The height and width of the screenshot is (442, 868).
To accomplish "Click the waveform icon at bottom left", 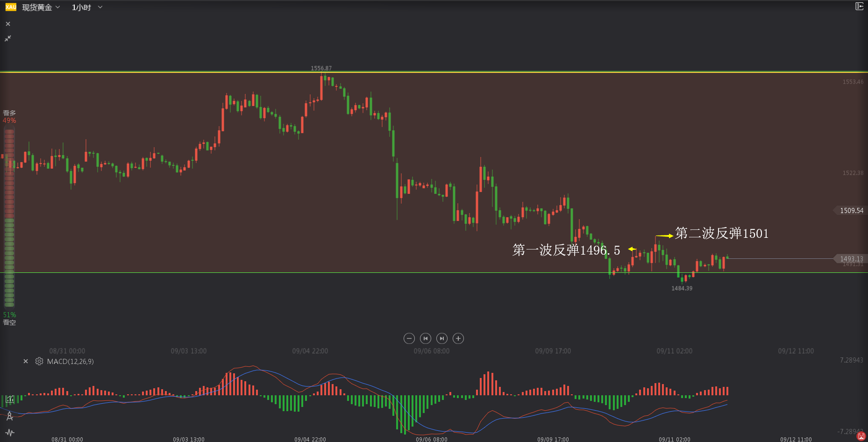I will pyautogui.click(x=10, y=433).
